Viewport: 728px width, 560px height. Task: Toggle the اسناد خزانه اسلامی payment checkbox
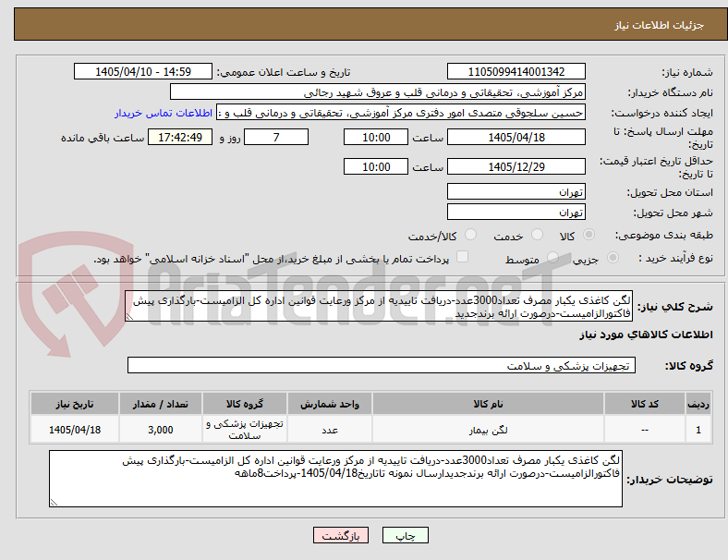463,257
